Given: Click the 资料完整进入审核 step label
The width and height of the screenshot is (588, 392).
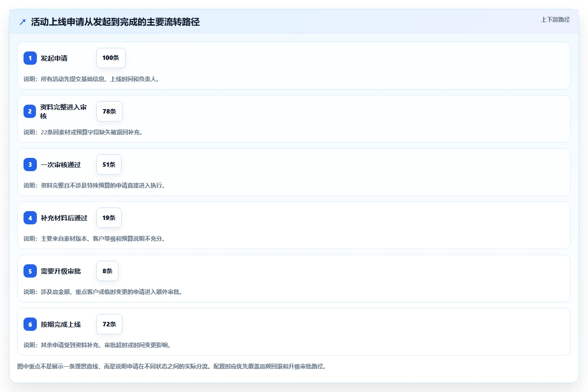Looking at the screenshot, I should coord(63,111).
